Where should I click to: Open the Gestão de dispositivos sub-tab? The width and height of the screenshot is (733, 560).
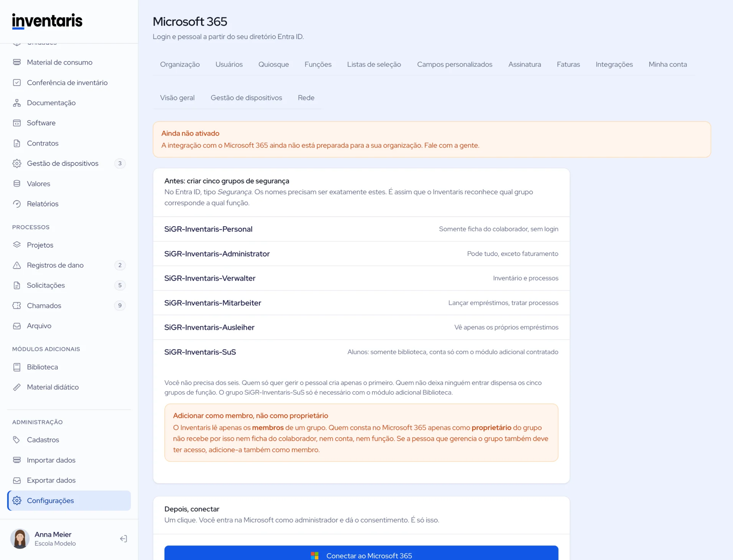click(x=246, y=98)
